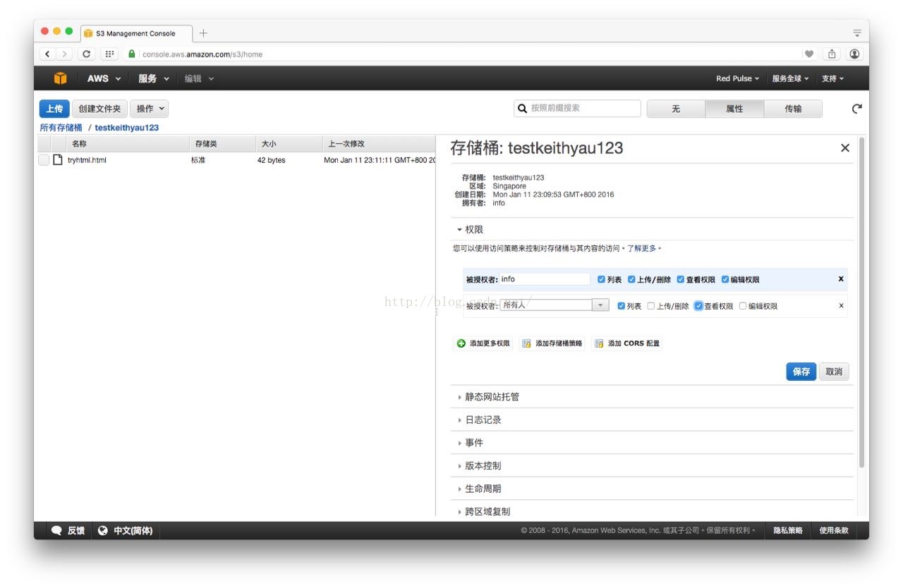Click the tryhtml.html file icon
Viewport: 903px width, 588px height.
(x=58, y=160)
